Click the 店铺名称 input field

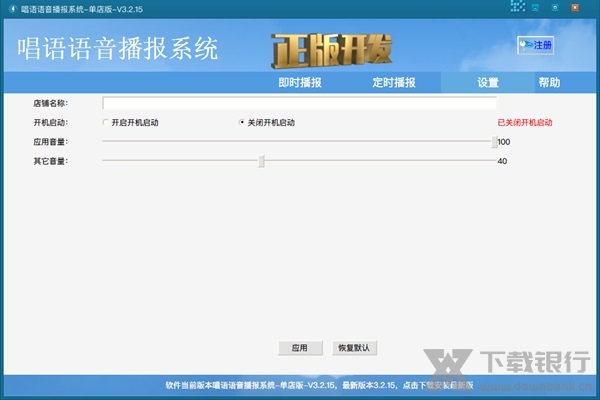(300, 103)
